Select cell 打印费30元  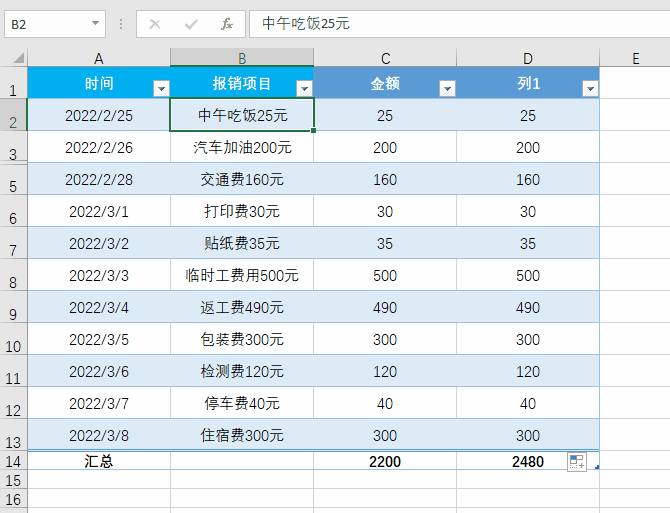pyautogui.click(x=242, y=211)
